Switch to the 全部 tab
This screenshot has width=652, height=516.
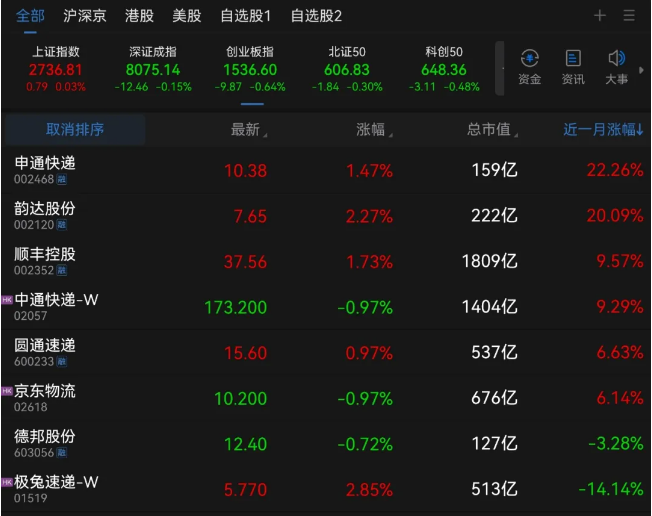point(30,16)
